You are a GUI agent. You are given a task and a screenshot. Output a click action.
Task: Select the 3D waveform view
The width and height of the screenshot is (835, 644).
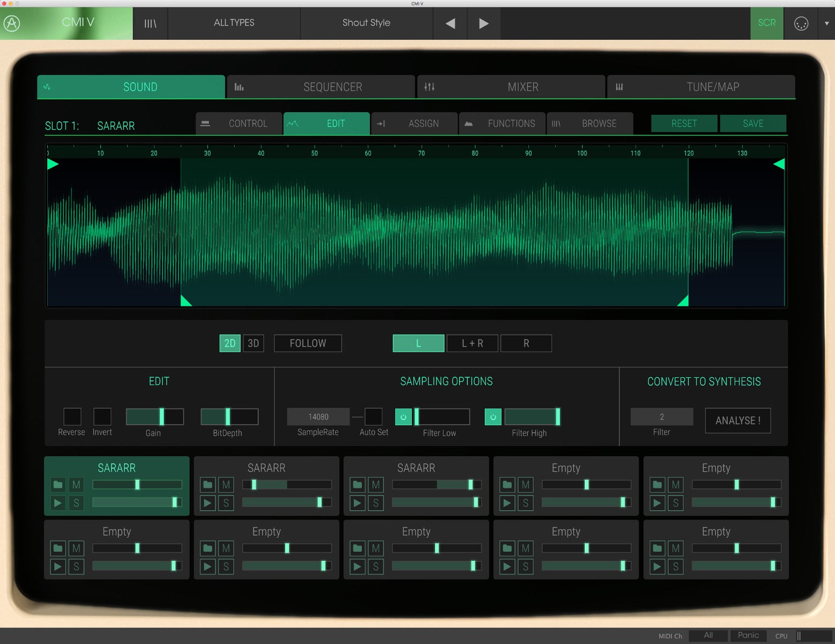click(253, 343)
